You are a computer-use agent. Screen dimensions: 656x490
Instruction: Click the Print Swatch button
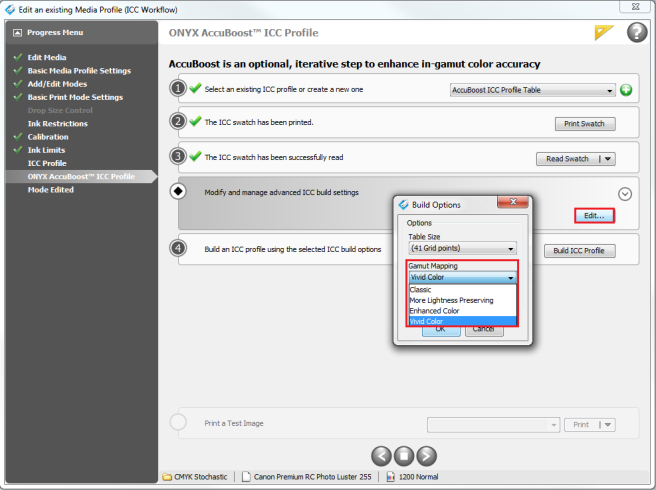coord(585,124)
